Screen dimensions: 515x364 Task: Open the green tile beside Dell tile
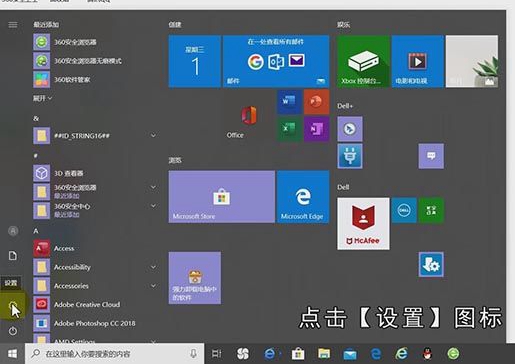pyautogui.click(x=431, y=210)
